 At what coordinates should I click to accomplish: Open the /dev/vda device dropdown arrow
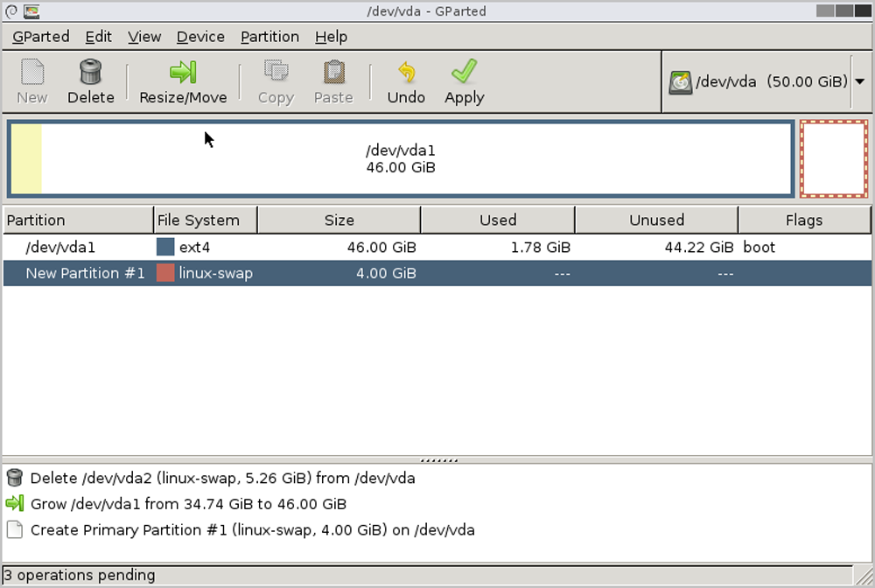(859, 81)
